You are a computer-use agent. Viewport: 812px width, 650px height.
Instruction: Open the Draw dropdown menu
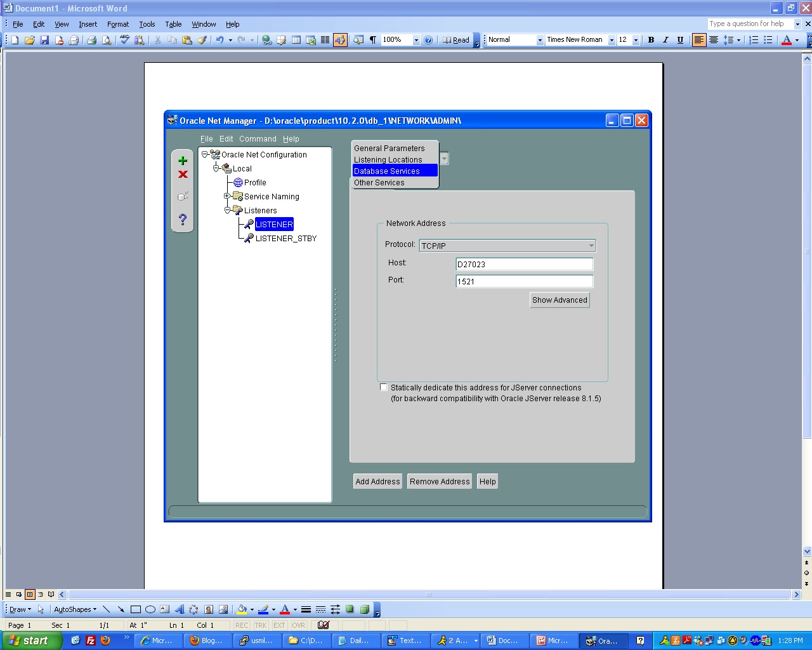point(20,609)
